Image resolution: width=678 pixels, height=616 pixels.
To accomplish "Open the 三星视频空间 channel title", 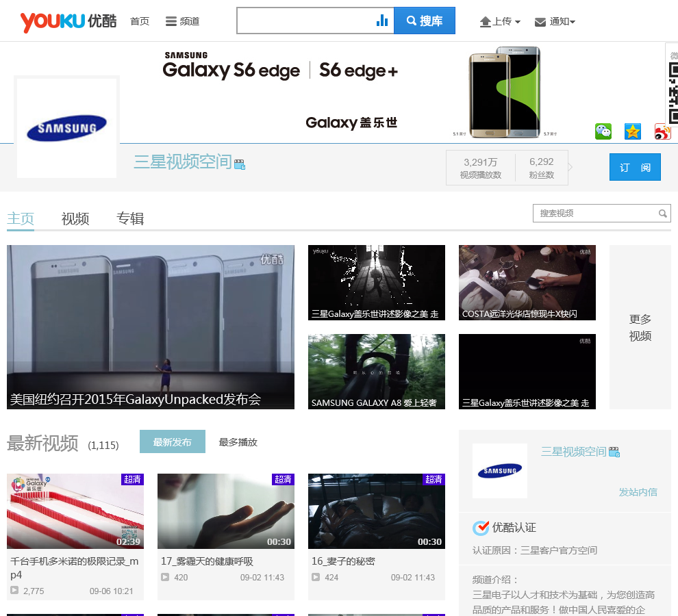I will point(182,162).
